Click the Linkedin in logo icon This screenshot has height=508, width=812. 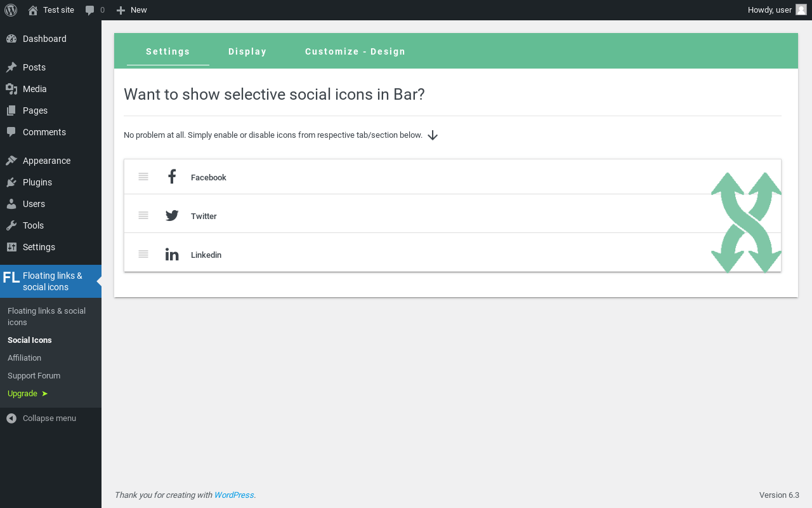[172, 254]
